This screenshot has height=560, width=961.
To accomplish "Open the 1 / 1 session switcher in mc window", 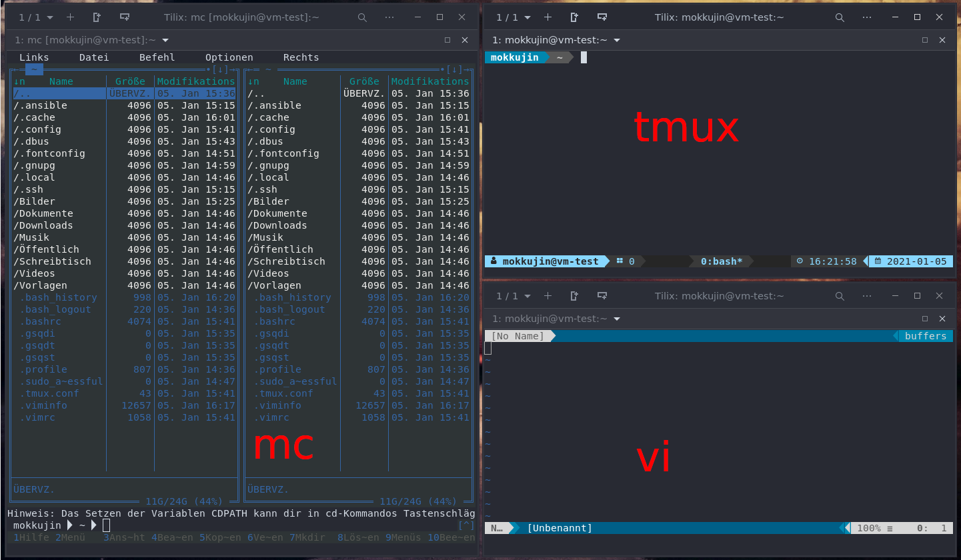I will tap(36, 17).
